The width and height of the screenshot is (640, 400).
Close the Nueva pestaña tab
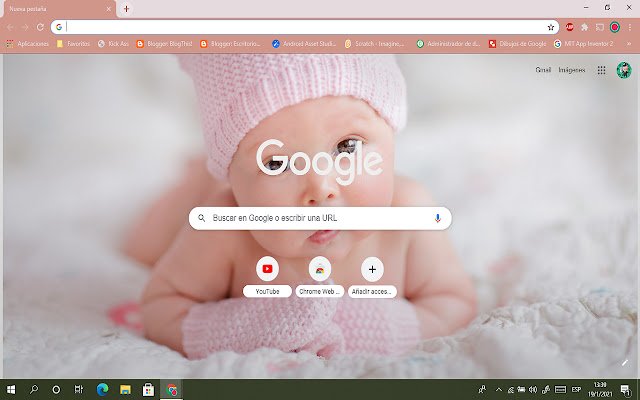(109, 9)
